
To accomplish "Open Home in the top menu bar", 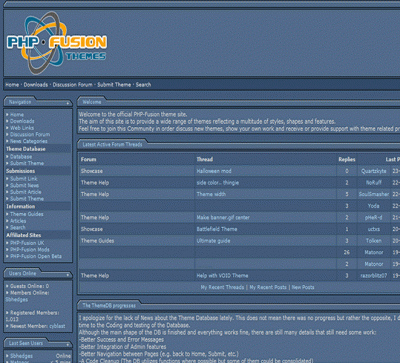I will point(12,85).
